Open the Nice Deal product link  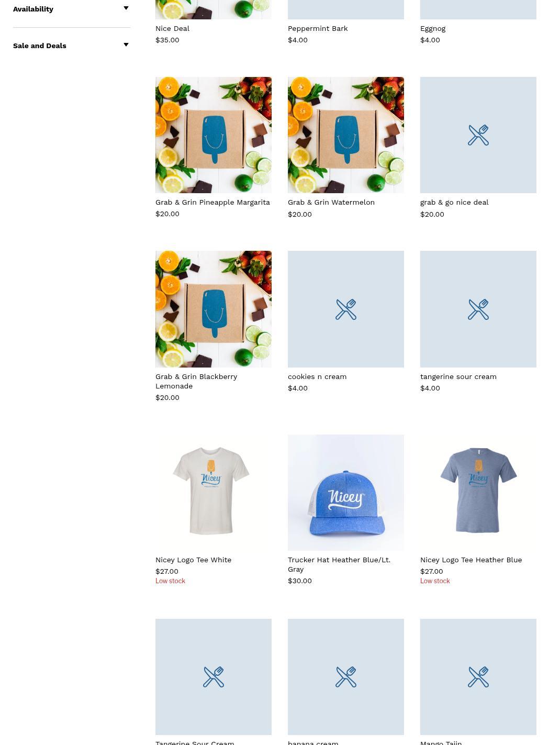(172, 28)
